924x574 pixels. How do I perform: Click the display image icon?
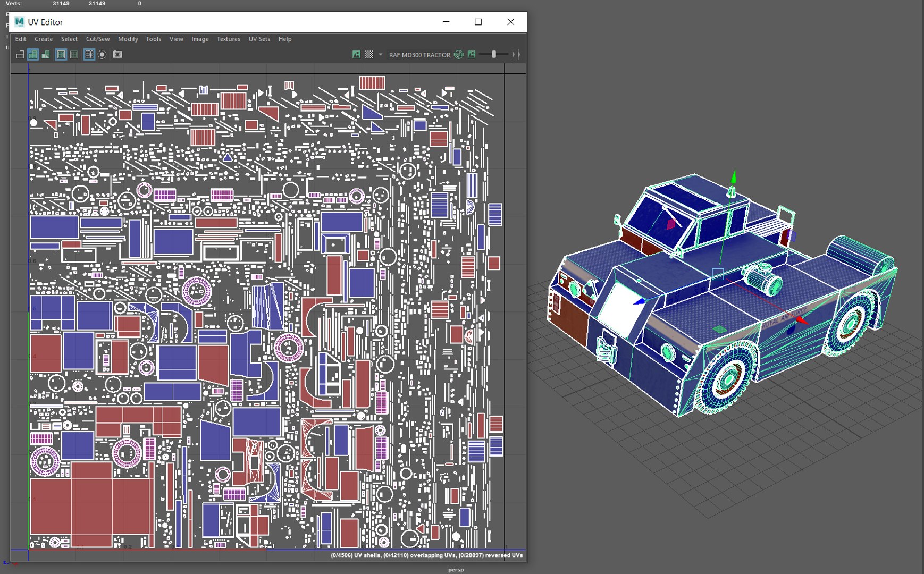[356, 55]
